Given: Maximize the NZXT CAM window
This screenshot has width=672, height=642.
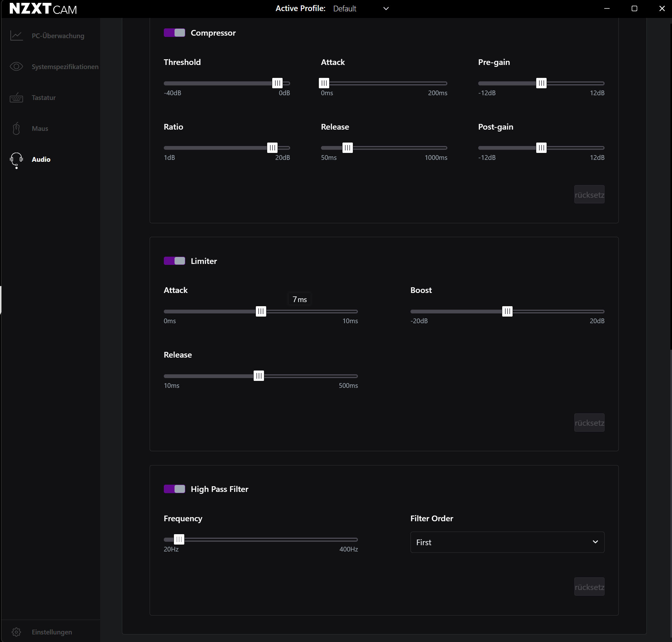Looking at the screenshot, I should pyautogui.click(x=634, y=9).
